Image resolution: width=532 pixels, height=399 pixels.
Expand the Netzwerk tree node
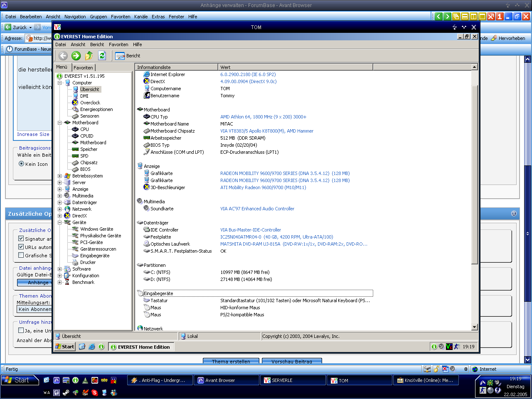(x=60, y=209)
